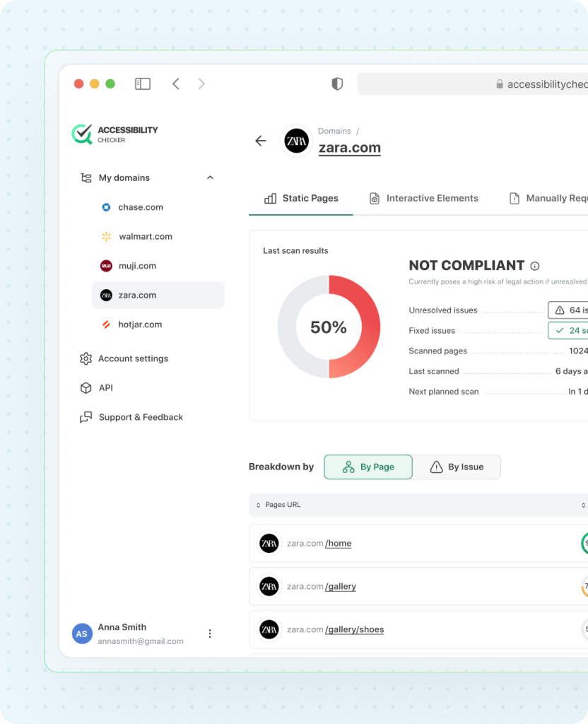Click the Zara logo in the /home row
Viewport: 588px width, 724px height.
pos(269,544)
